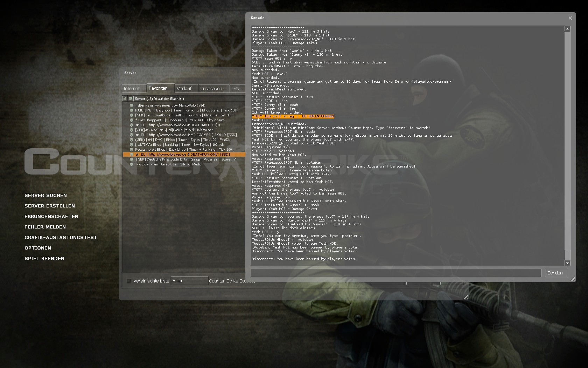Select Lass Bhoppen Bhop Pro server
This screenshot has width=588, height=368.
pos(184,120)
